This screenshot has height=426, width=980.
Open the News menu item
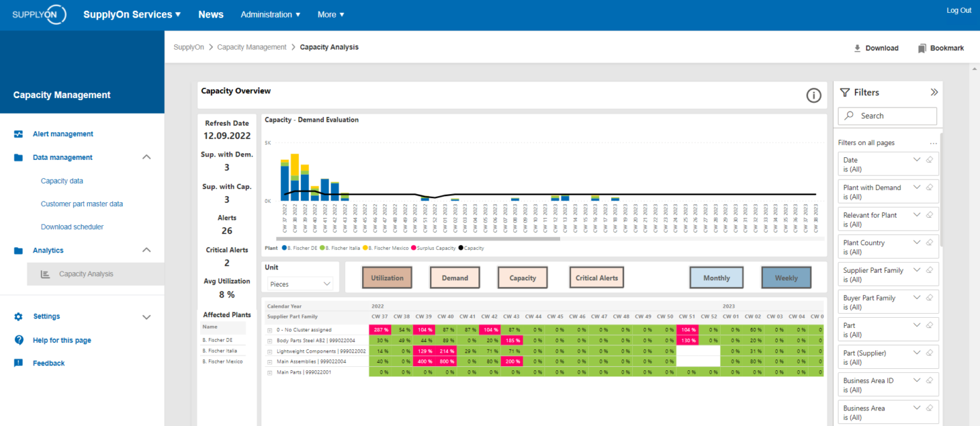click(211, 14)
